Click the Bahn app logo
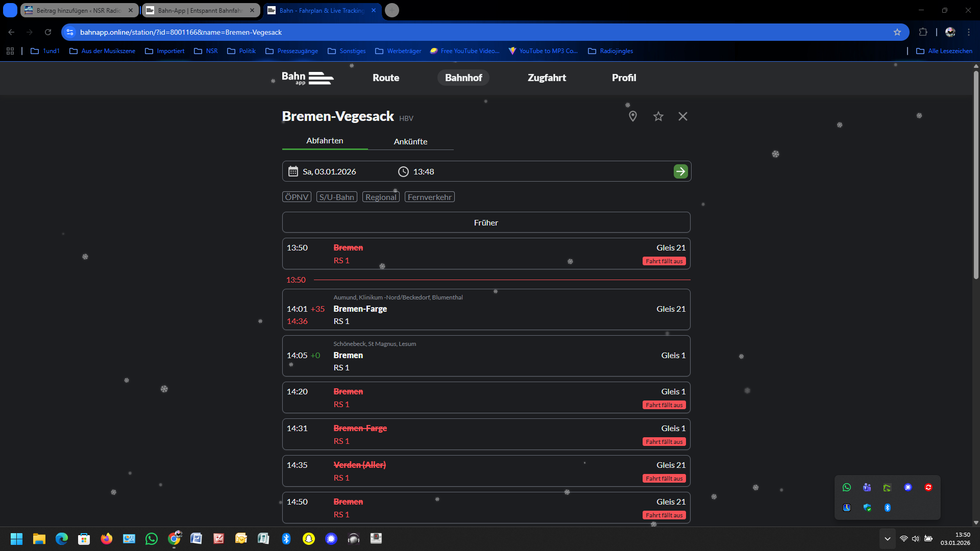980x551 pixels. click(307, 78)
